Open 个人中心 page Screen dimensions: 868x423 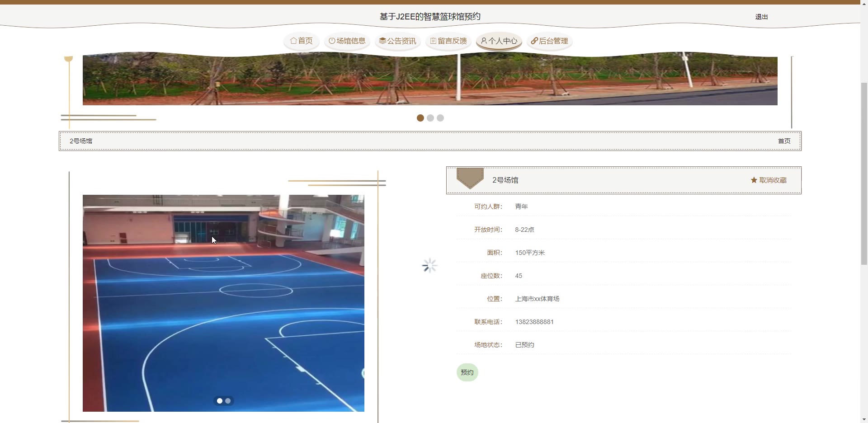pos(499,41)
